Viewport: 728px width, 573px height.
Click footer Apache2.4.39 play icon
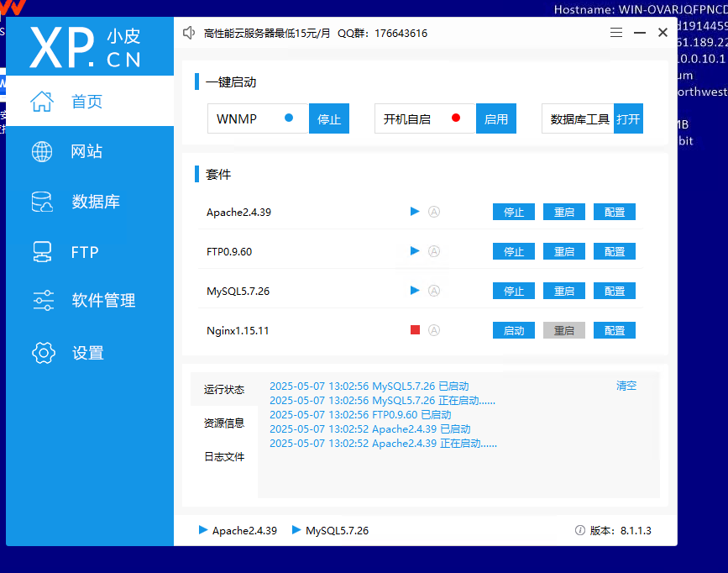(x=203, y=530)
